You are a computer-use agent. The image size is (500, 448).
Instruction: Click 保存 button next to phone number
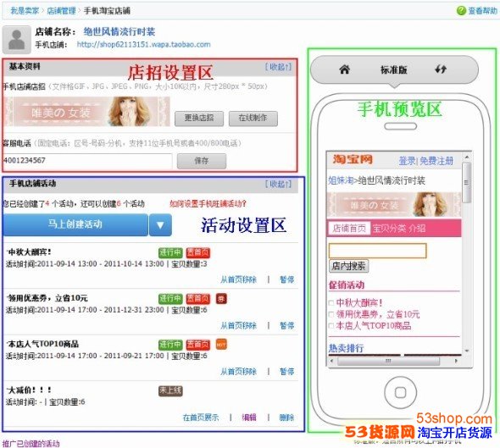(202, 161)
